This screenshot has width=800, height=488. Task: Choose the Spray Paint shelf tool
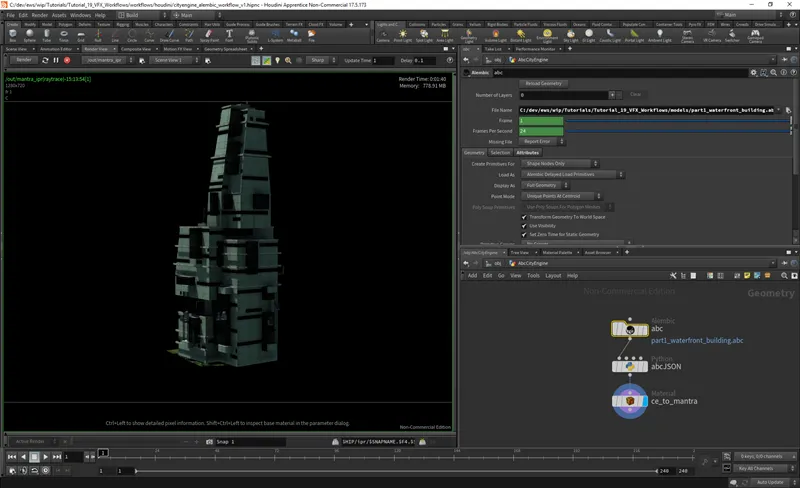pos(209,35)
